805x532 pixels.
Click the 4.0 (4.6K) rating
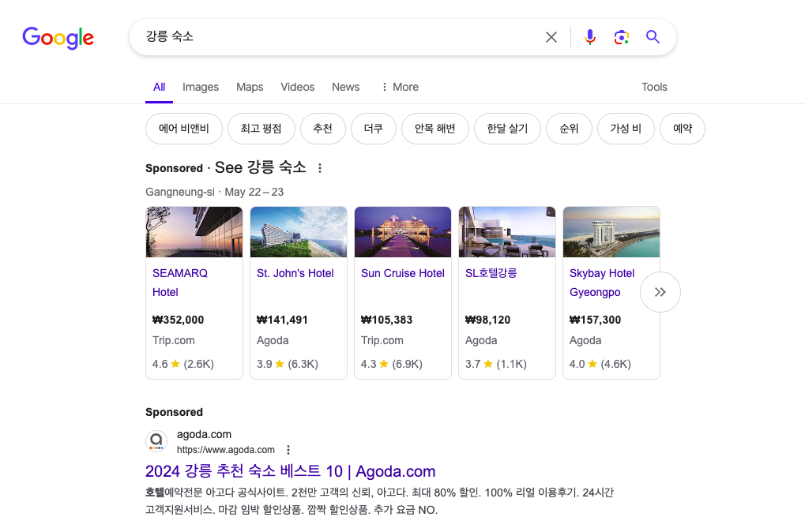click(x=600, y=364)
